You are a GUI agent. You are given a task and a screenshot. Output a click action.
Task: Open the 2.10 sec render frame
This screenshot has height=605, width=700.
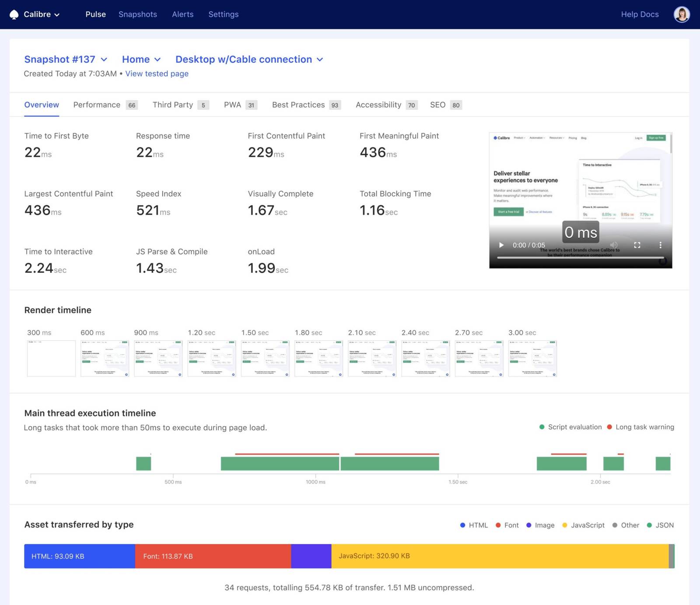372,359
